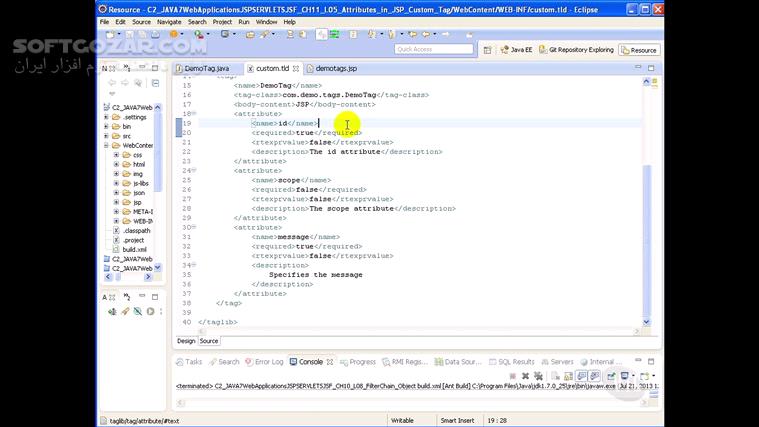Click the Open Console icon
This screenshot has height=427, width=759.
(645, 376)
